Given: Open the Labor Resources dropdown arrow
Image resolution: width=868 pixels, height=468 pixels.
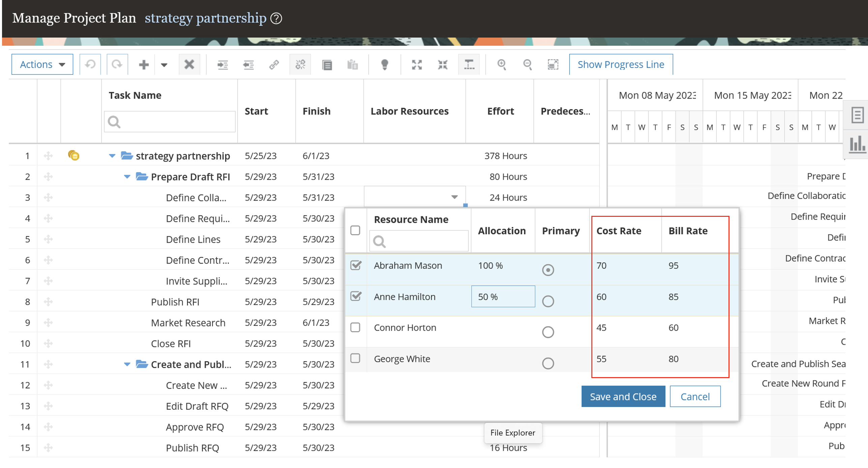Looking at the screenshot, I should (x=454, y=197).
